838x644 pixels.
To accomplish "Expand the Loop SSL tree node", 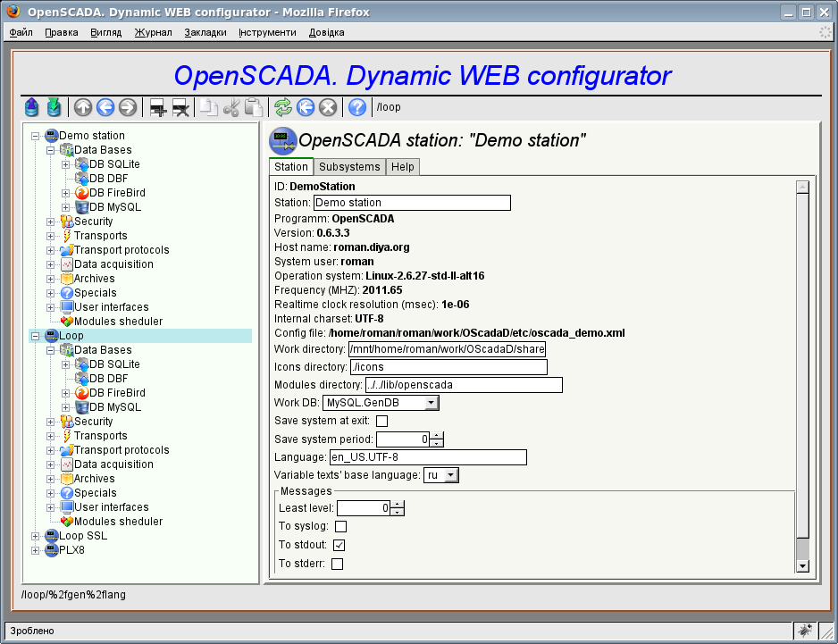I will click(35, 536).
